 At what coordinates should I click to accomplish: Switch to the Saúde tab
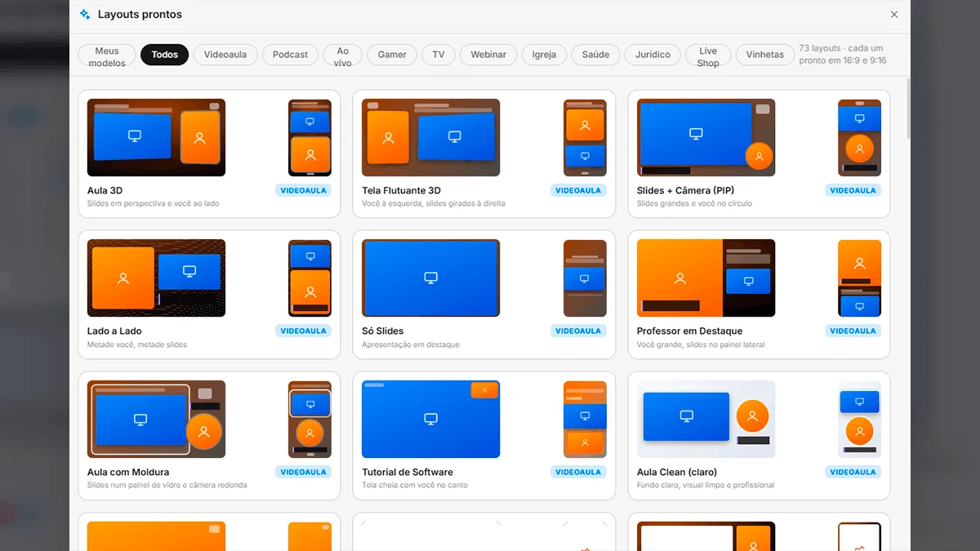click(x=595, y=55)
